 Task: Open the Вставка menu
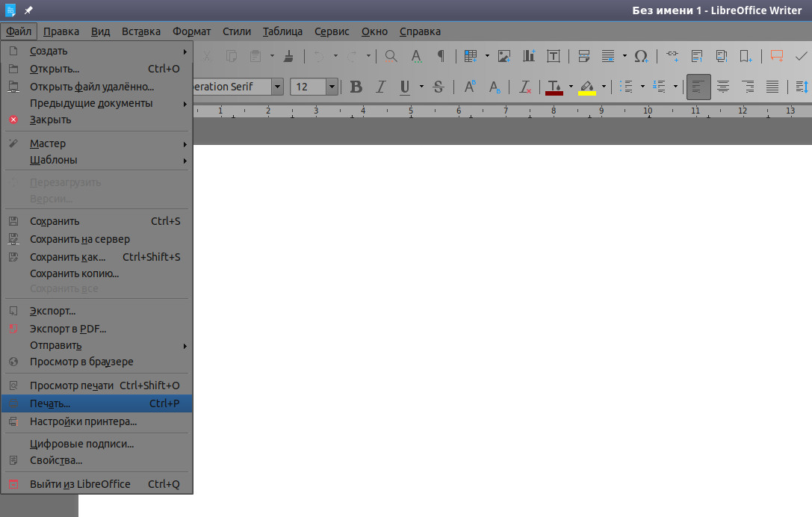coord(141,31)
